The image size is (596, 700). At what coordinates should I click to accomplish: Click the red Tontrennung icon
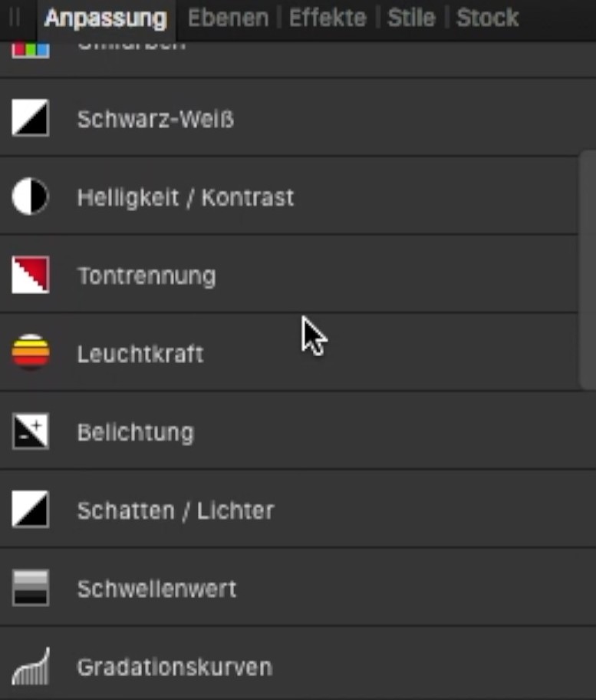click(x=31, y=275)
